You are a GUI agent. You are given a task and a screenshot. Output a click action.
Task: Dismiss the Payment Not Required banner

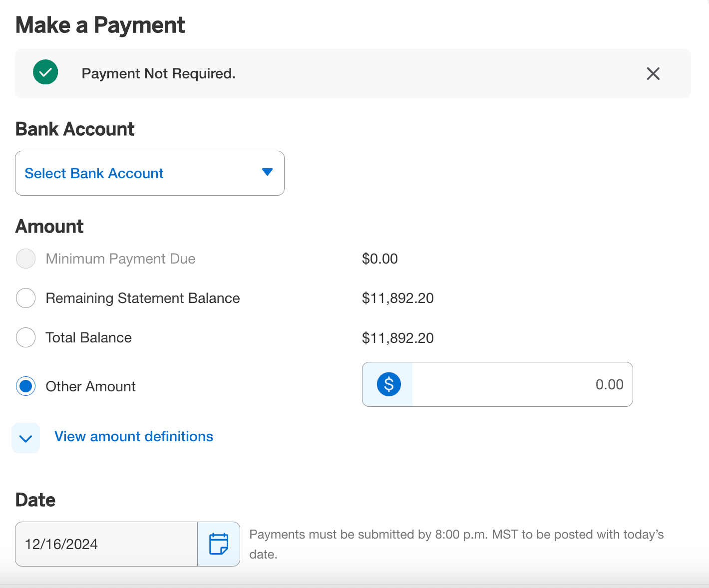tap(653, 74)
